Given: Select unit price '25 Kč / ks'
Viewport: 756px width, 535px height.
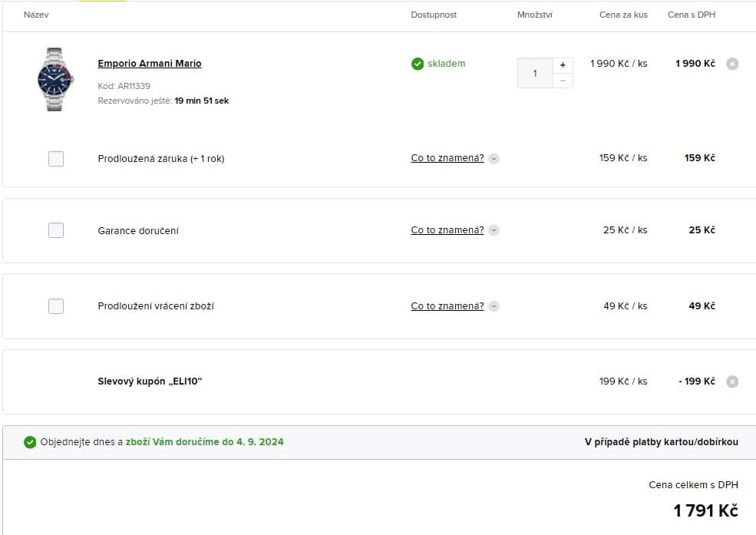Looking at the screenshot, I should [626, 230].
